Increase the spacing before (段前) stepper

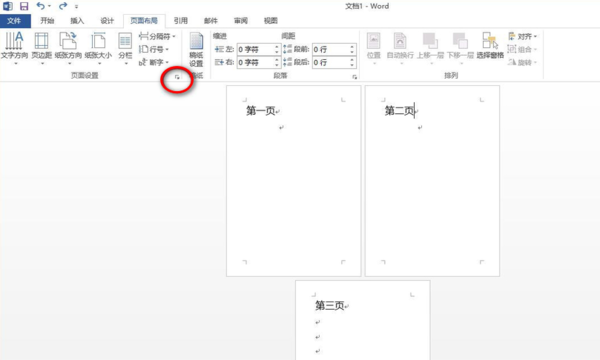point(352,47)
